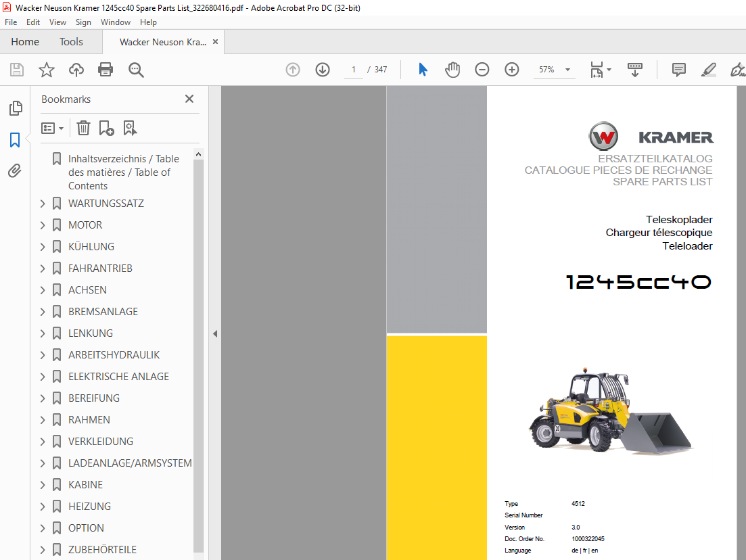Expand the FAHRANTRIEB bookmark

click(x=43, y=269)
